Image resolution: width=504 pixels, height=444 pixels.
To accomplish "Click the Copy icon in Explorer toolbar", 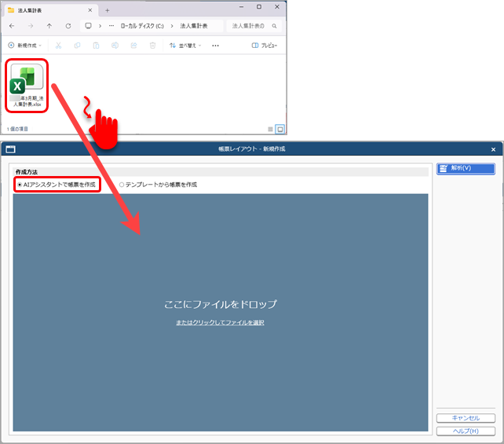I will [77, 46].
